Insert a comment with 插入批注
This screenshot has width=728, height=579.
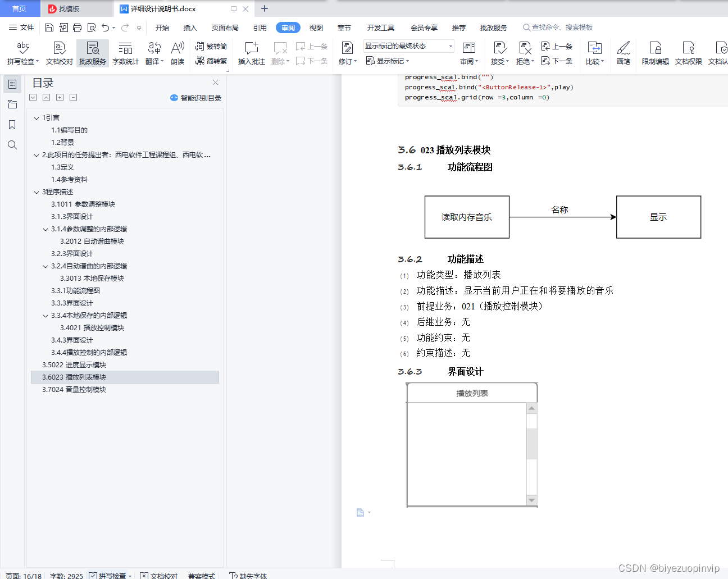[x=252, y=53]
